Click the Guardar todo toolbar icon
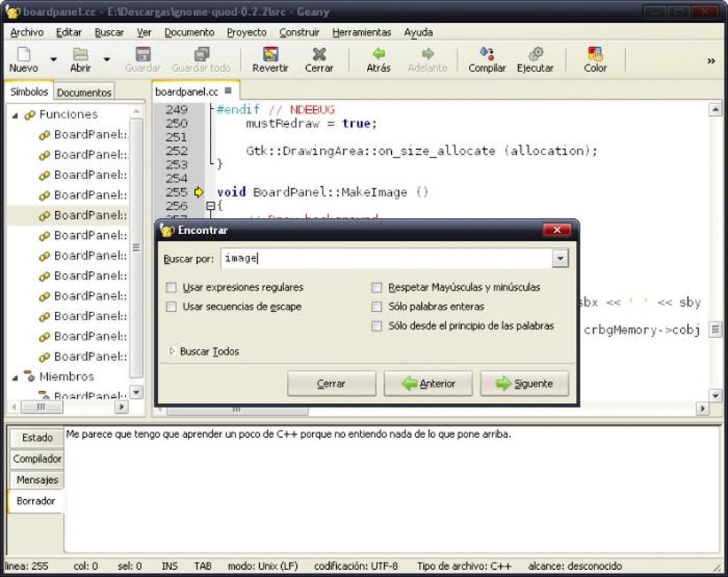This screenshot has height=577, width=728. (201, 54)
